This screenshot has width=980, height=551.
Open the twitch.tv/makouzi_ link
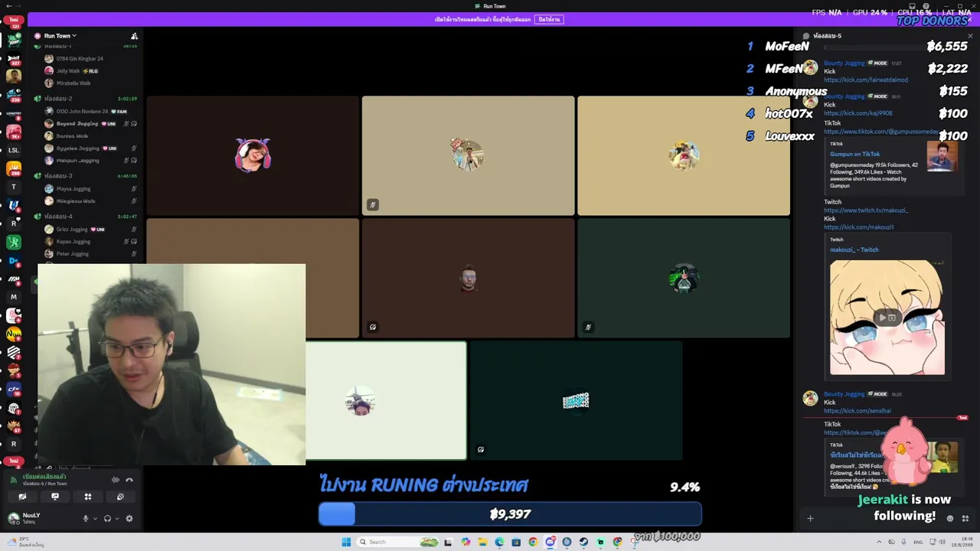pyautogui.click(x=866, y=210)
